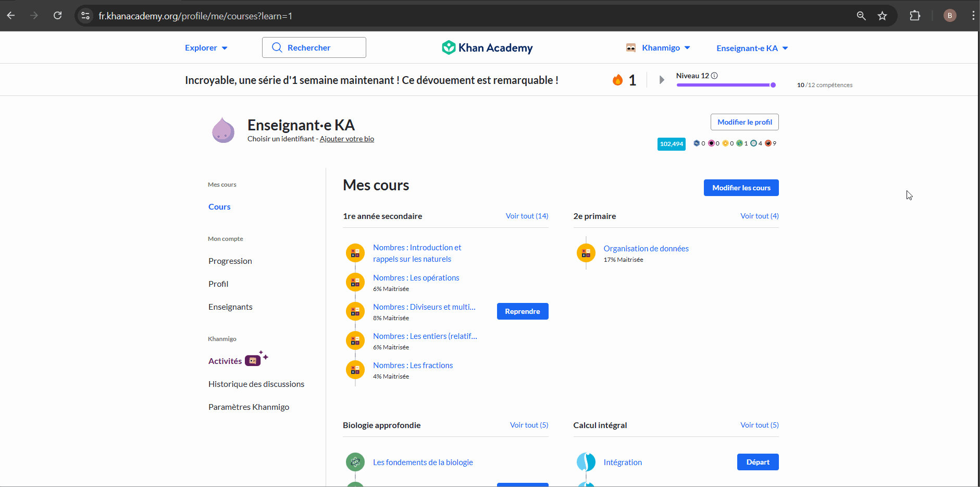This screenshot has height=487, width=980.
Task: Open Enseignants in the sidebar
Action: pyautogui.click(x=230, y=307)
